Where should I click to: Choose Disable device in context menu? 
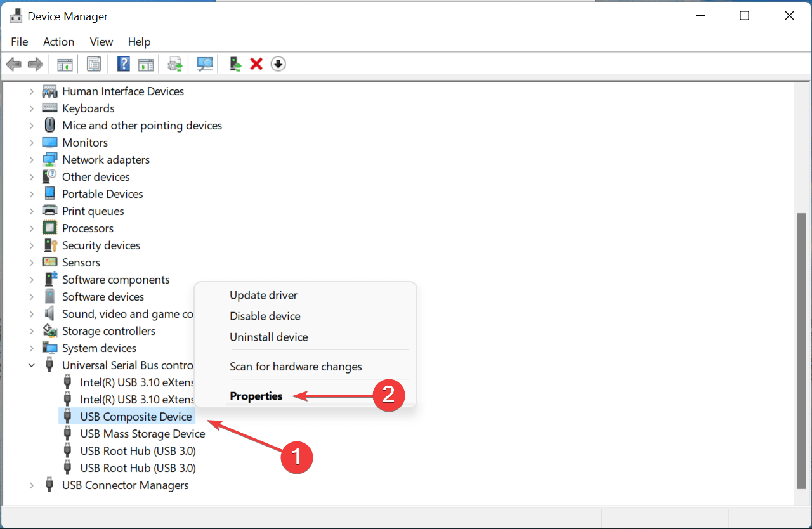[265, 316]
